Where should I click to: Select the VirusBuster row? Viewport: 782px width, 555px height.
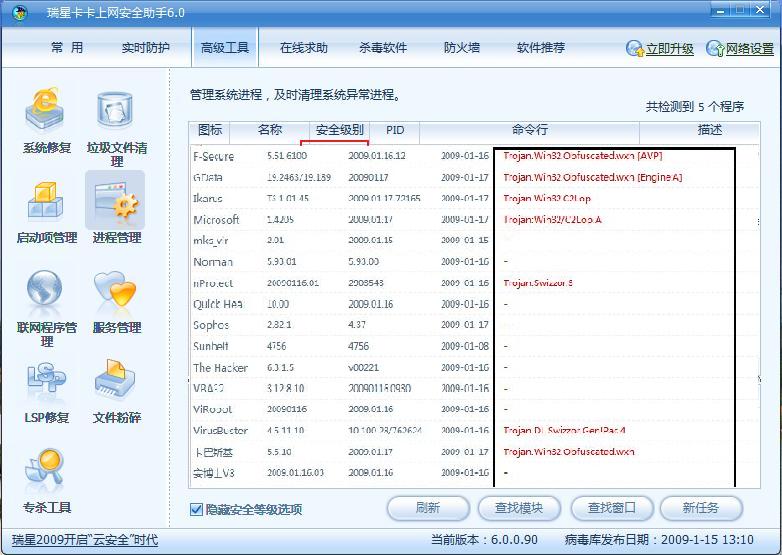[474, 430]
